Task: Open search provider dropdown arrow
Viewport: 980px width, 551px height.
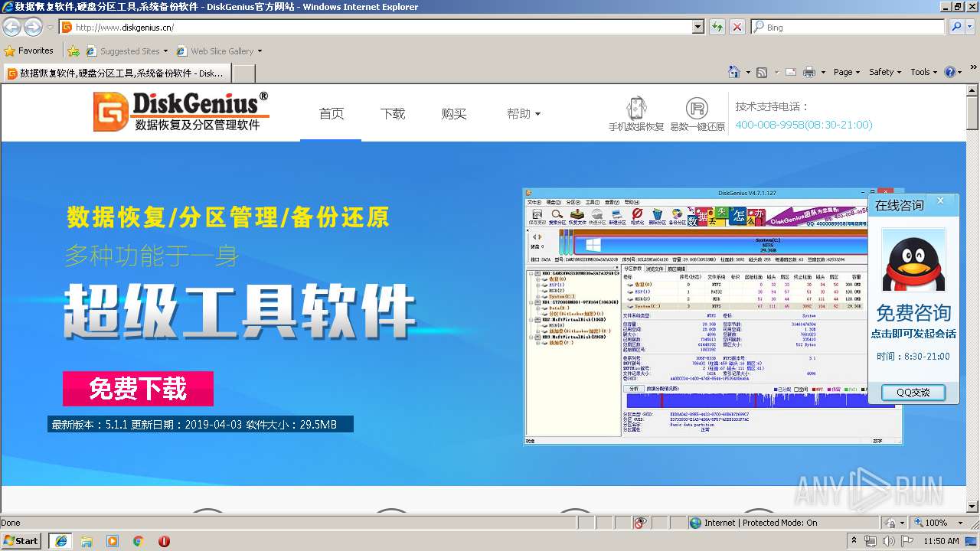Action: click(971, 27)
